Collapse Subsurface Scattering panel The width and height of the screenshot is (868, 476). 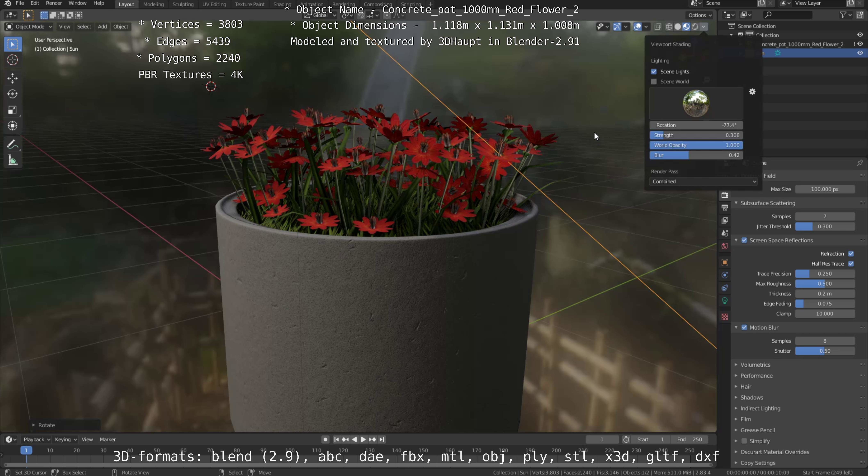click(768, 203)
